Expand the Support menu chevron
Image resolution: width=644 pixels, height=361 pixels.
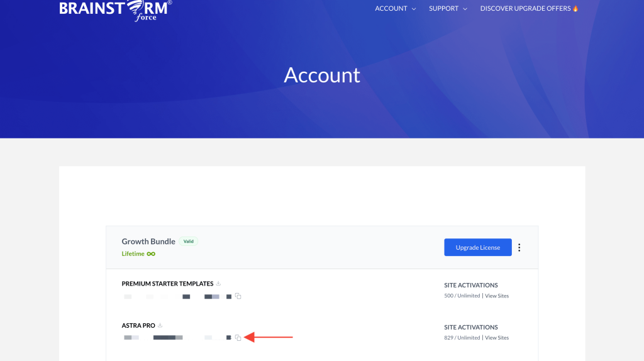click(465, 9)
